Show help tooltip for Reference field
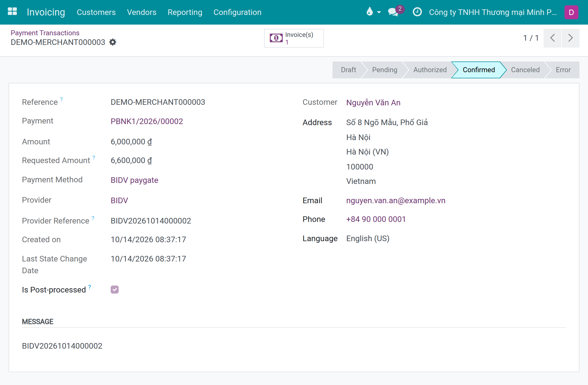The image size is (588, 385). (x=61, y=99)
